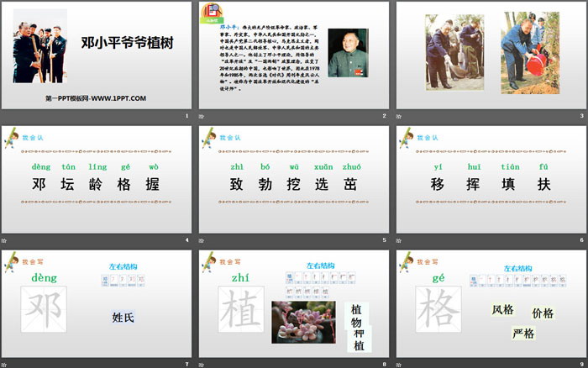
Task: Click the animation star icon under slide 3
Action: (399, 116)
